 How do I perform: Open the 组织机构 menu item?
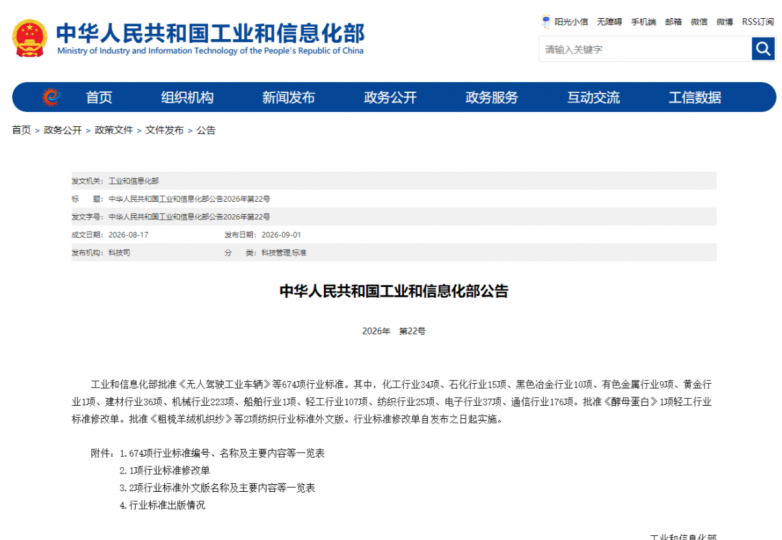187,97
